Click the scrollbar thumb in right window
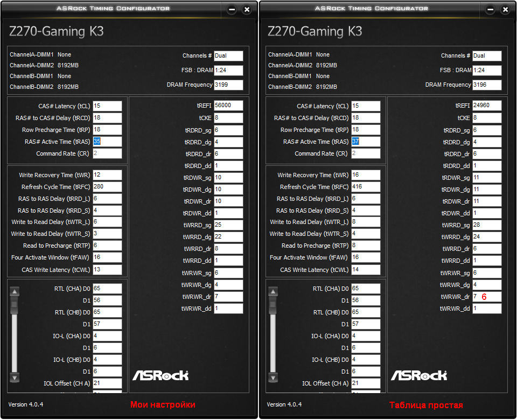 tap(273, 305)
